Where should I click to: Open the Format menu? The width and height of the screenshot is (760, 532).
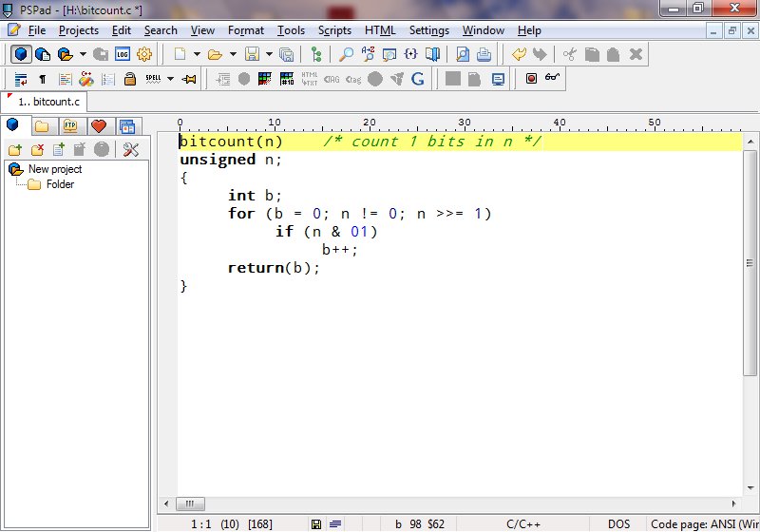[x=246, y=30]
